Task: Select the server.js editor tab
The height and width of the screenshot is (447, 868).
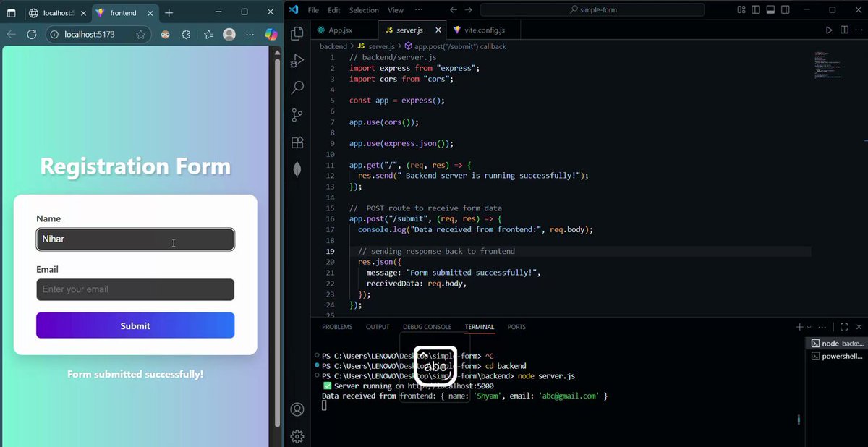Action: click(x=412, y=30)
